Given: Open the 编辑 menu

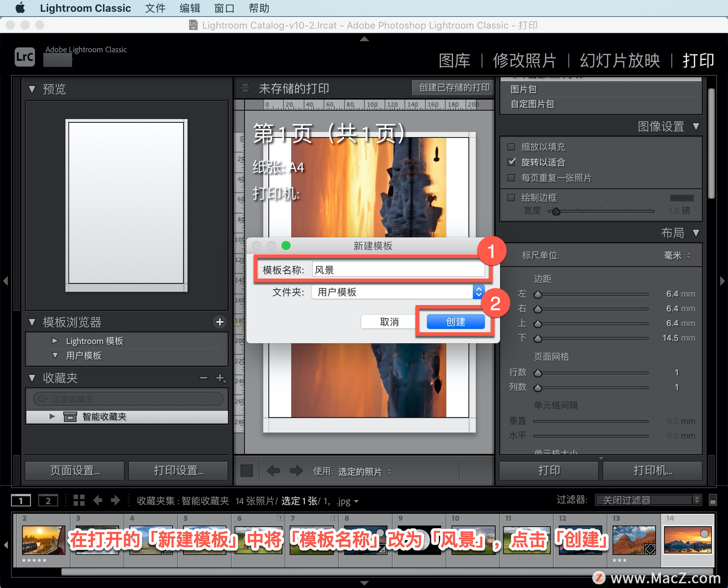Looking at the screenshot, I should tap(190, 8).
